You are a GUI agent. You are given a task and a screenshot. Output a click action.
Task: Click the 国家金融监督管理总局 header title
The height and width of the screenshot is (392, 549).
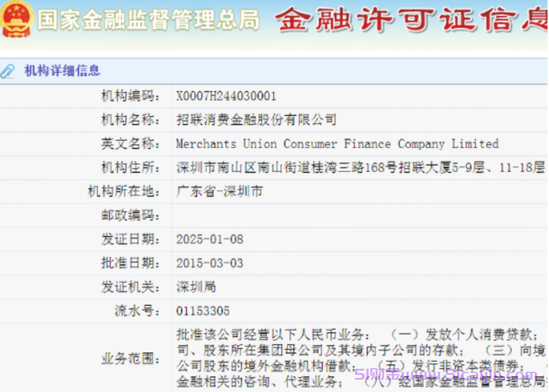149,20
